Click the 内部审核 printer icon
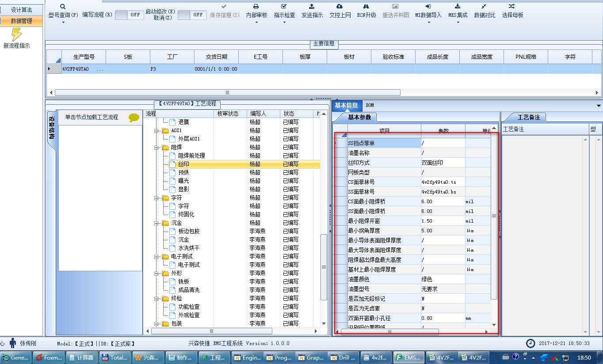 [x=256, y=6]
